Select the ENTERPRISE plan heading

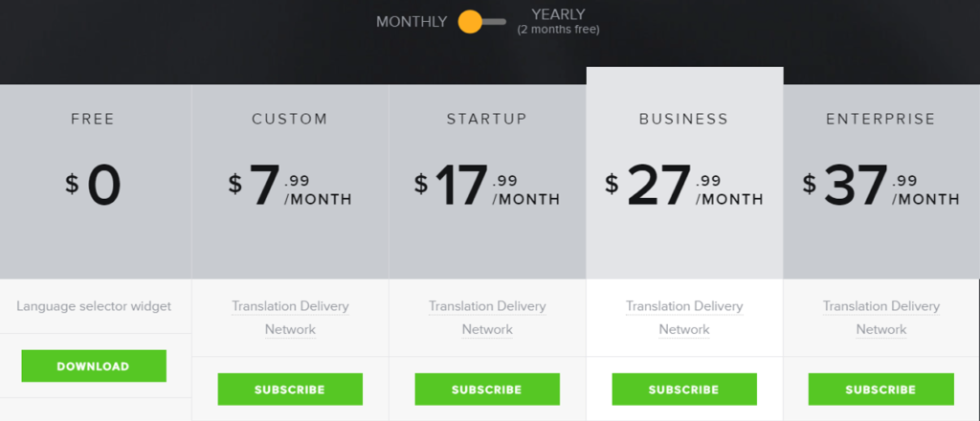881,120
